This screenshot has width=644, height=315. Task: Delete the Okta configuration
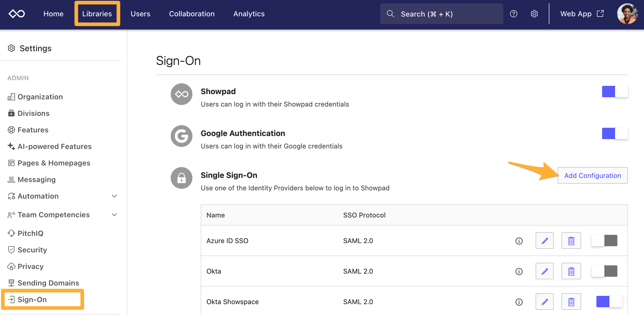571,271
